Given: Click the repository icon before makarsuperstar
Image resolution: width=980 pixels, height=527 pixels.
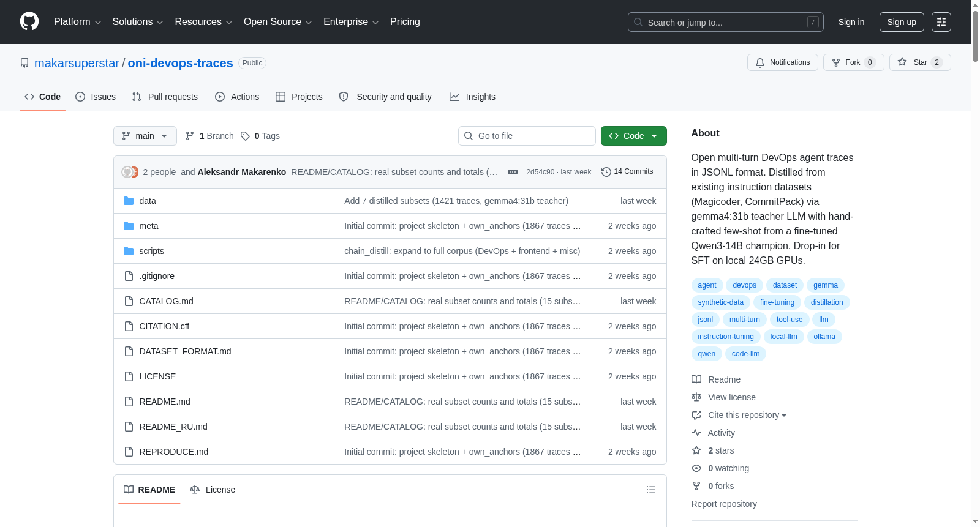Looking at the screenshot, I should [24, 63].
